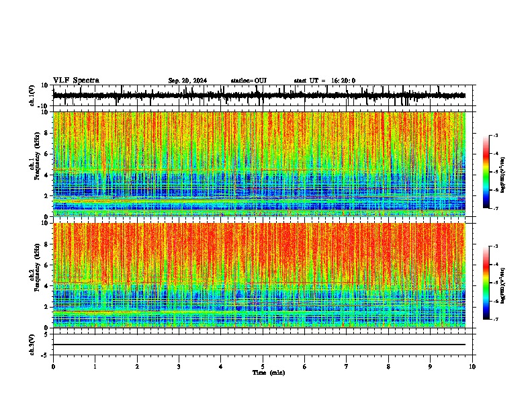
Task: Click the "ch.1(V)" axis label
Action: (x=32, y=97)
